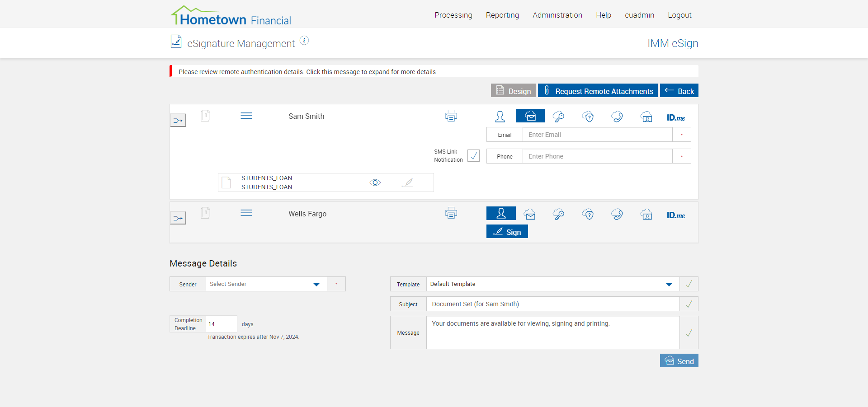Open Reporting menu
Viewport: 868px width, 407px height.
tap(502, 15)
